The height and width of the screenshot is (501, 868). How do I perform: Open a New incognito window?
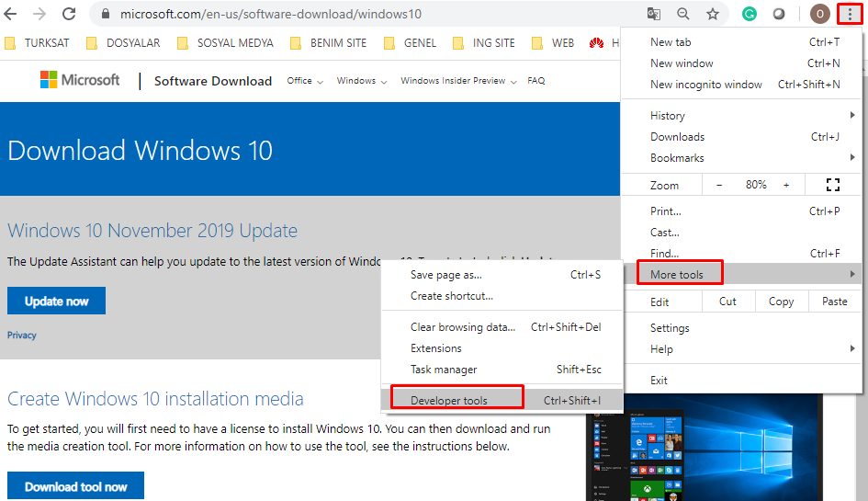tap(742, 85)
